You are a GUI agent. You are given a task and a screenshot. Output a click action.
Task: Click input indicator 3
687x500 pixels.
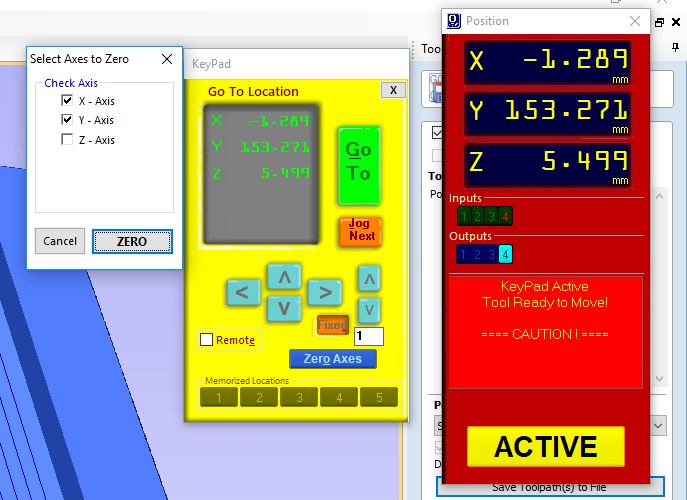(492, 216)
